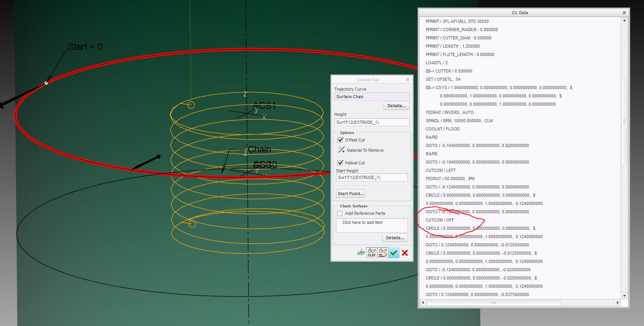This screenshot has width=644, height=326.
Task: Select the 'FEDRAT / INVERS, AUTO' line
Action: 450,112
